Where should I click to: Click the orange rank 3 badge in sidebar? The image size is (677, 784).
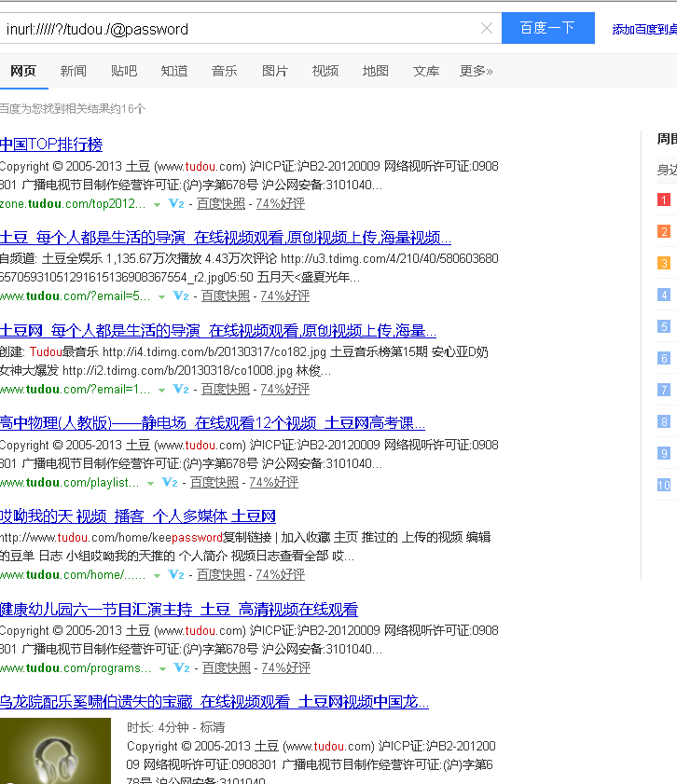[x=664, y=263]
